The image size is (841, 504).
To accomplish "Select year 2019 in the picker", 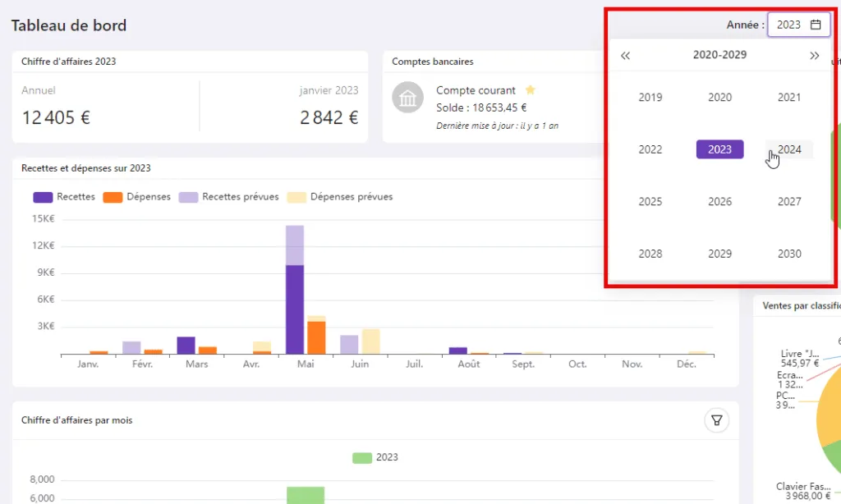I will click(650, 98).
